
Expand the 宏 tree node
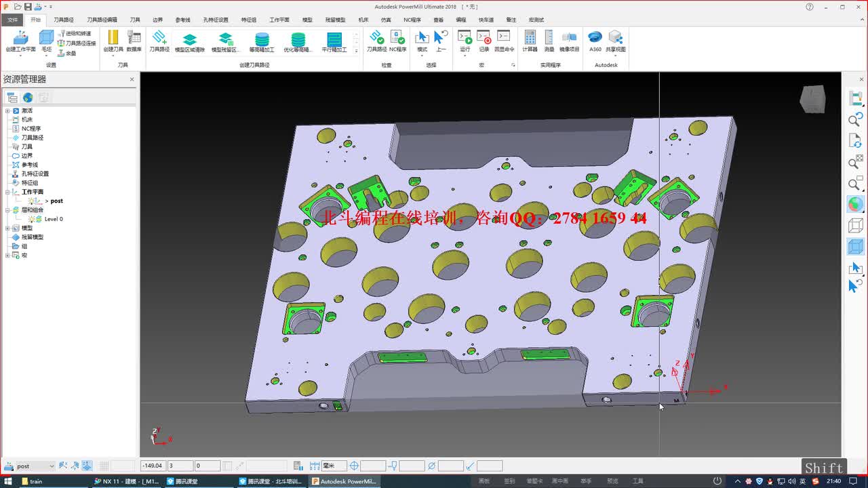[7, 256]
